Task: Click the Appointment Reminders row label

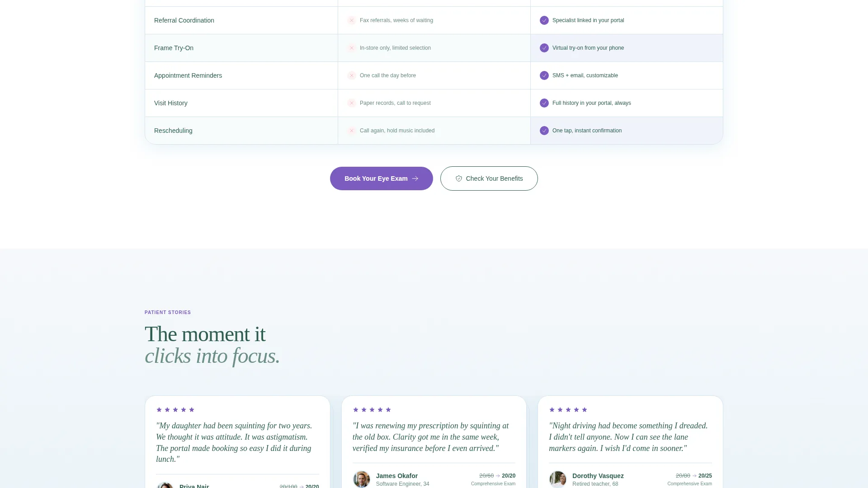Action: click(188, 75)
